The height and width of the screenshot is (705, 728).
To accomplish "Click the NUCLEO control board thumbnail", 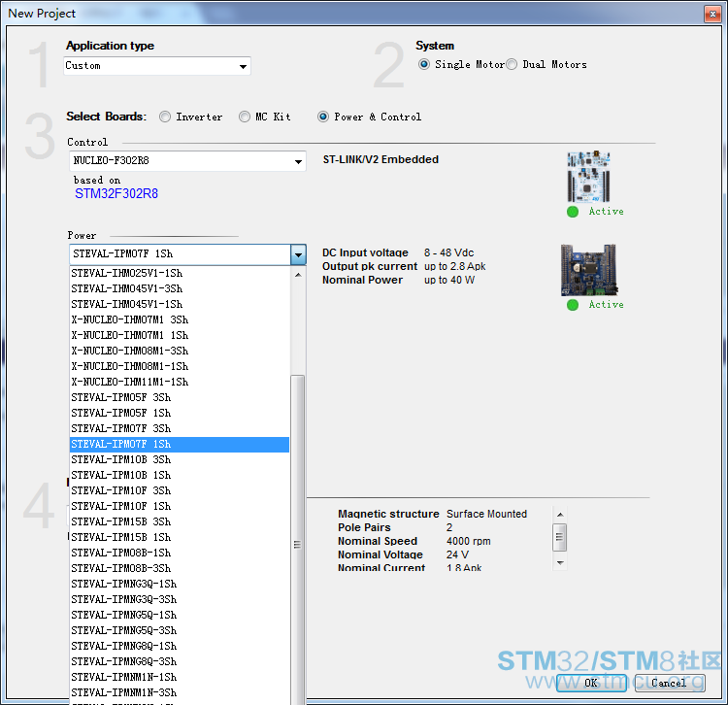I will tap(588, 177).
